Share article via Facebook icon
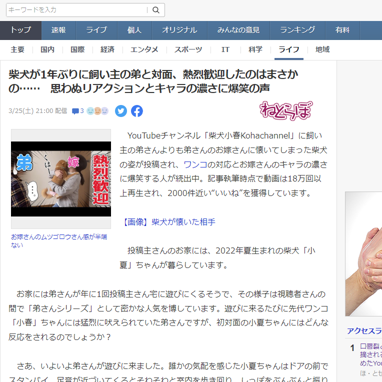 137,111
